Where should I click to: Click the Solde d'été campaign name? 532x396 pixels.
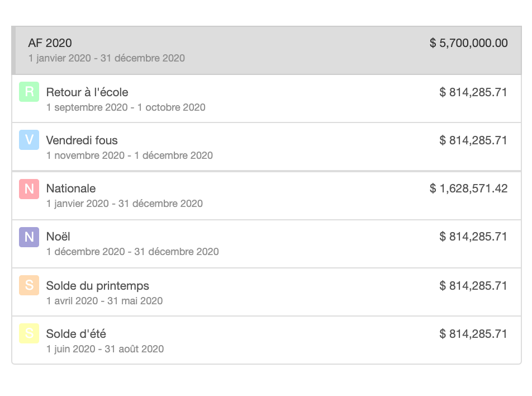tap(75, 333)
